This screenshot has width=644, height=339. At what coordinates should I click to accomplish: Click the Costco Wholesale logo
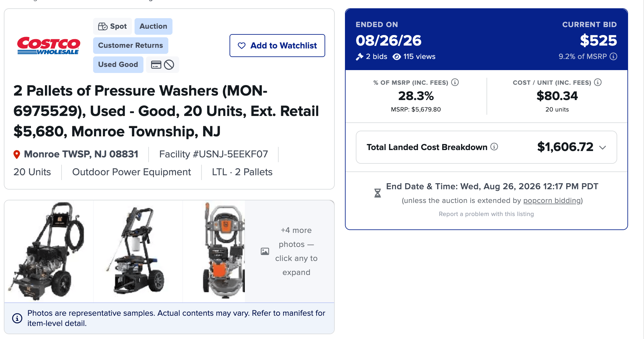48,46
